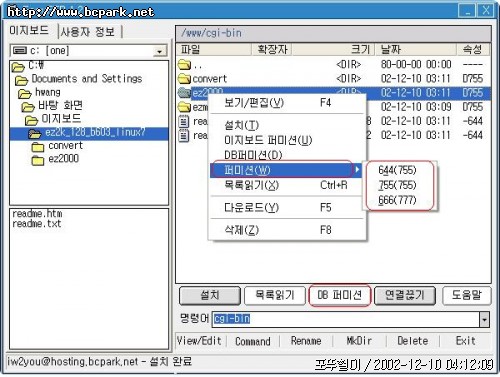Click Exit in bottom bar
The width and height of the screenshot is (500, 377).
(x=466, y=341)
